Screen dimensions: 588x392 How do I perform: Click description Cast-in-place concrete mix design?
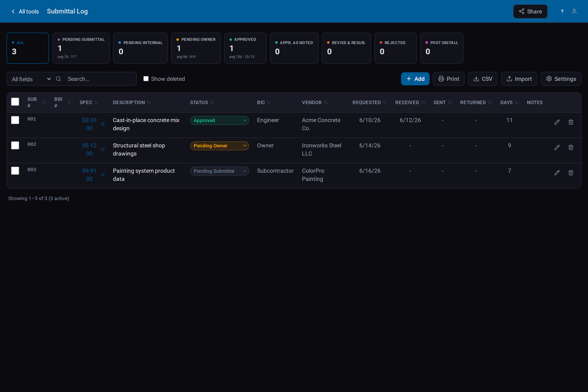146,124
